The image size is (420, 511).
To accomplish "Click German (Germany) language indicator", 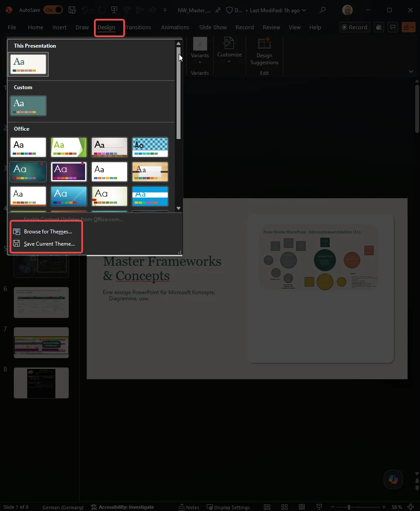I will 63,507.
